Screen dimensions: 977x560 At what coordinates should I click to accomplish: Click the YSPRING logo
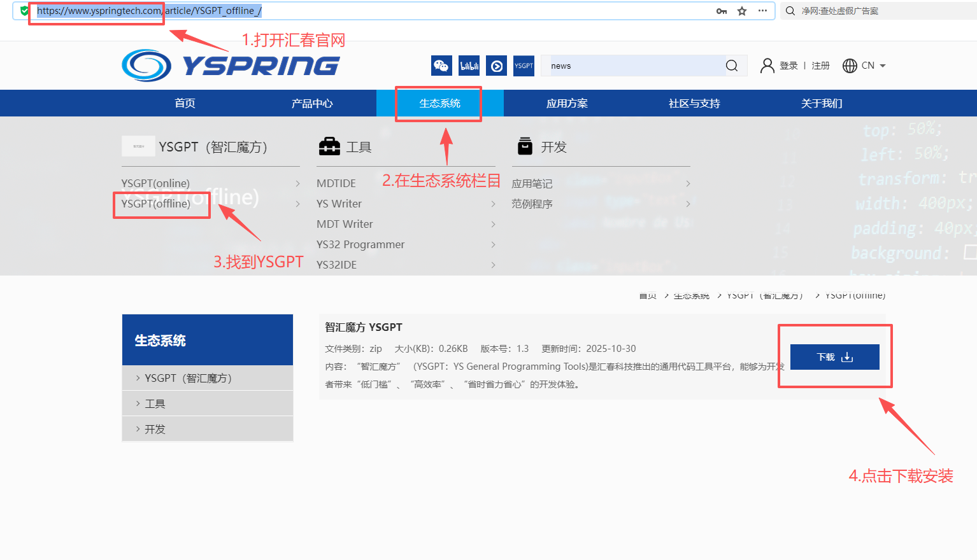point(231,66)
